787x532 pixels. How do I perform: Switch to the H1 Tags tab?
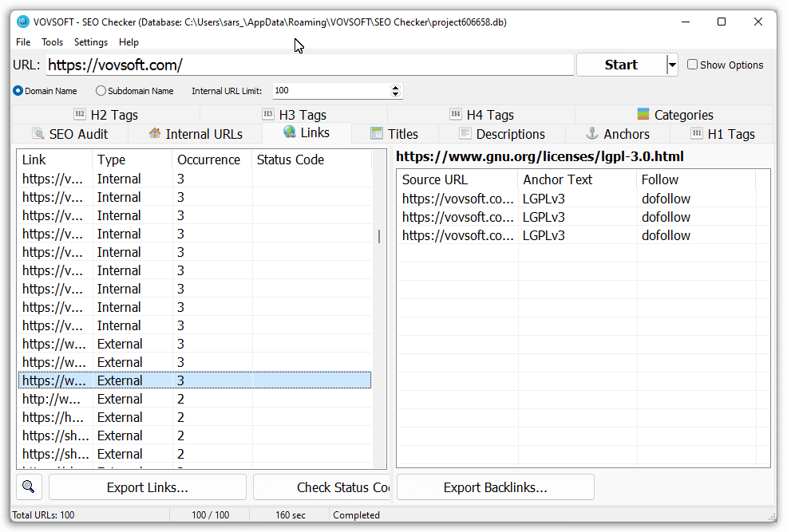(723, 134)
